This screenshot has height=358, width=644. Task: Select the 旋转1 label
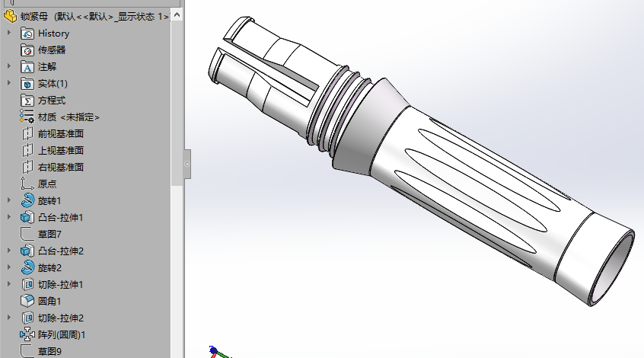click(x=49, y=201)
